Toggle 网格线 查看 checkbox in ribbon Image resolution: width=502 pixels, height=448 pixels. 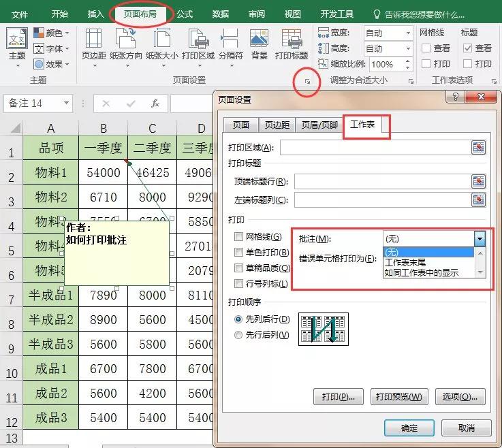426,48
